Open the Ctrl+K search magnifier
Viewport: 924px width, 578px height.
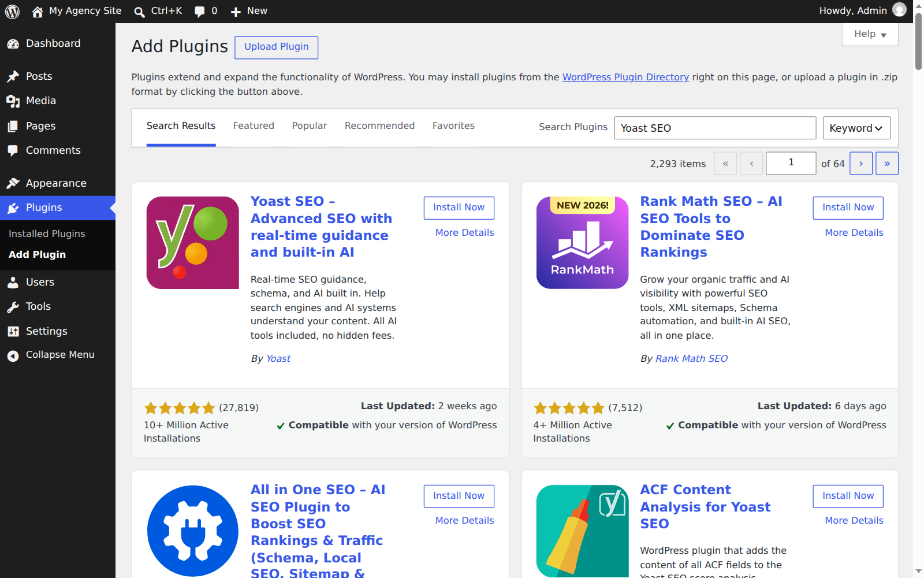click(x=139, y=12)
